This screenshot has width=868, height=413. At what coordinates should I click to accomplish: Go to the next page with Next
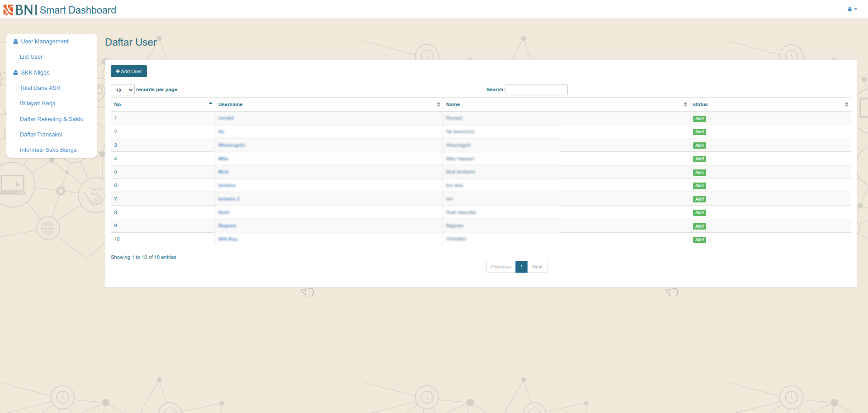pos(537,267)
